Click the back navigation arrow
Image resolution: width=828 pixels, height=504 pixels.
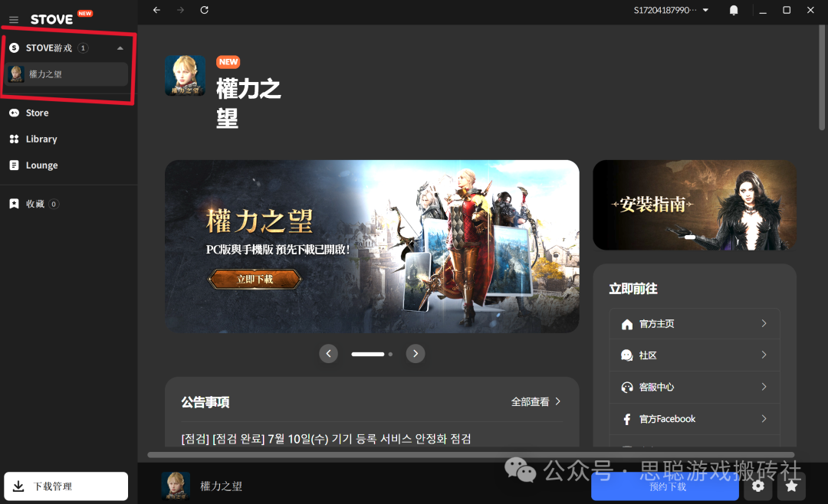[x=157, y=10]
